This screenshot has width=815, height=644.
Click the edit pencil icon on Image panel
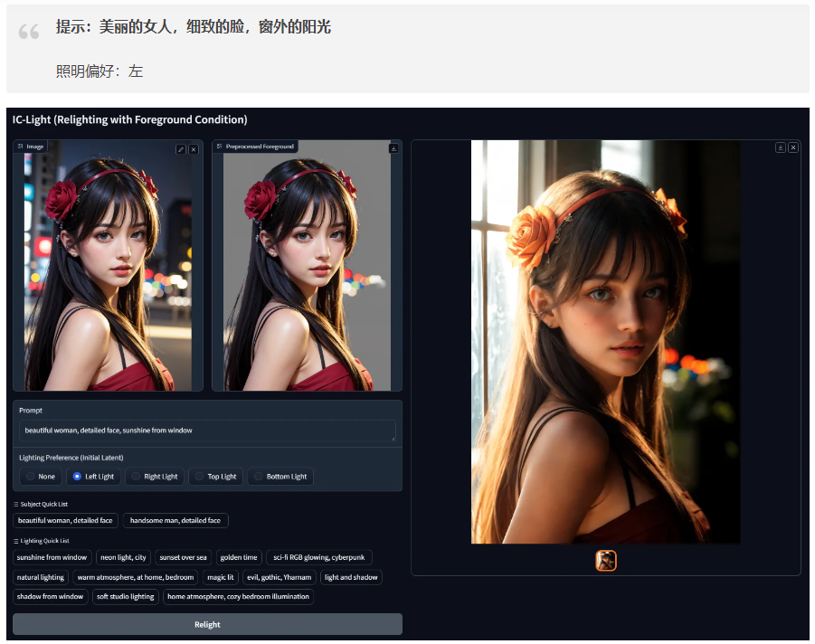pyautogui.click(x=181, y=149)
